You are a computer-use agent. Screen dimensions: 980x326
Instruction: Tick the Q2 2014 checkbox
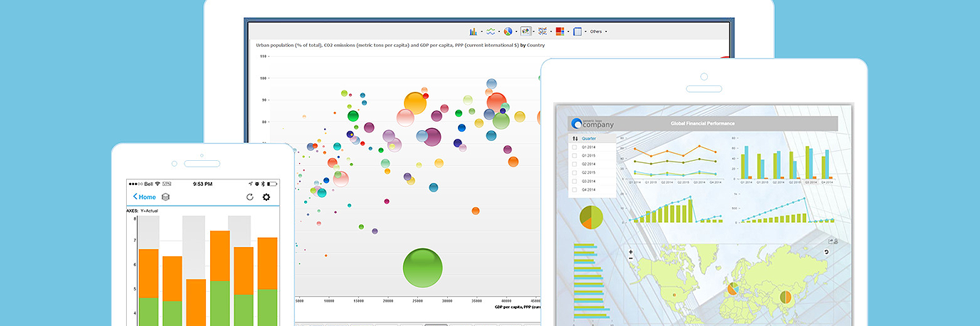[575, 164]
